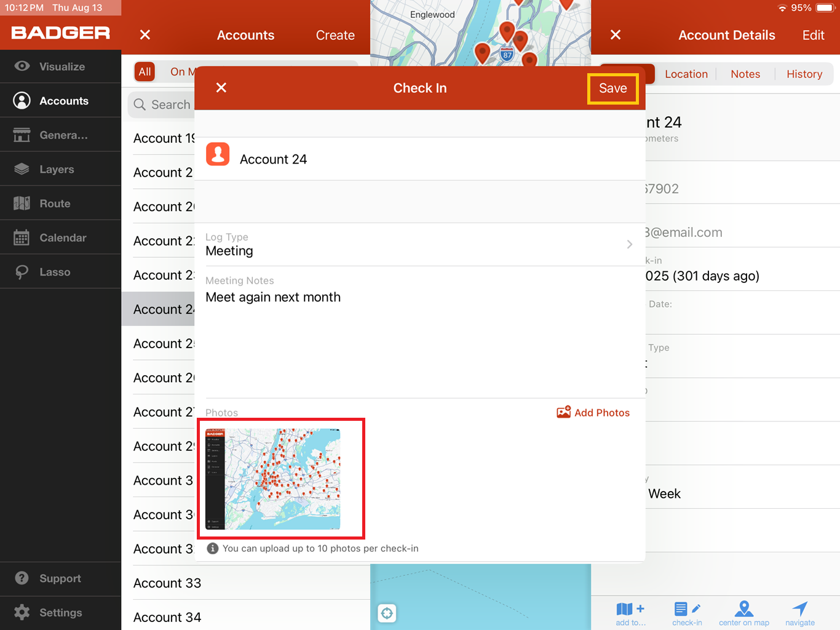Screen dimensions: 840x630
Task: Tap the center on map pin icon
Action: point(744,609)
